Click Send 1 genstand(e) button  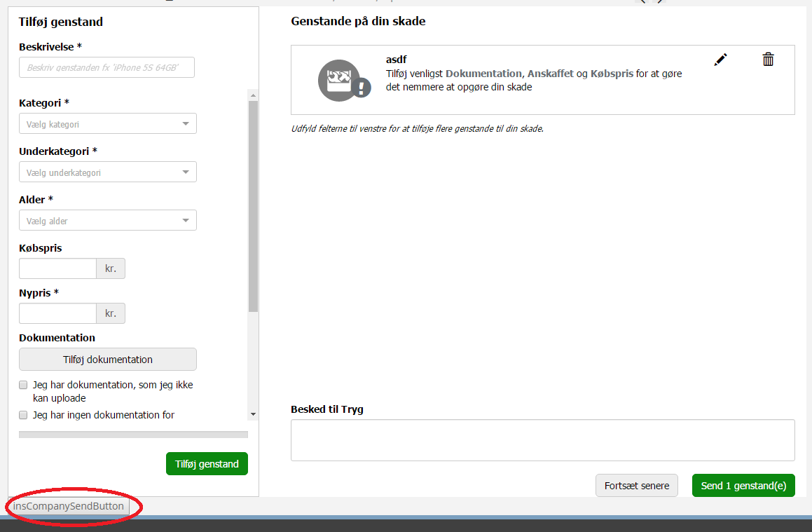[x=743, y=485]
